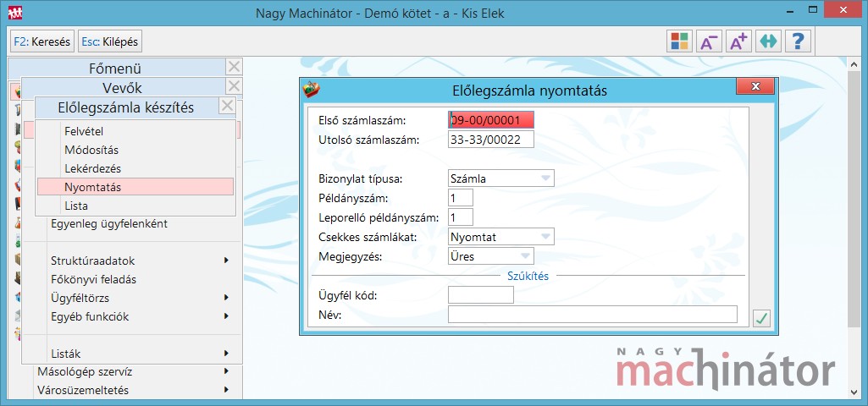Close the Előlegszámla készítés panel with X
This screenshot has height=406, width=868.
pyautogui.click(x=228, y=106)
